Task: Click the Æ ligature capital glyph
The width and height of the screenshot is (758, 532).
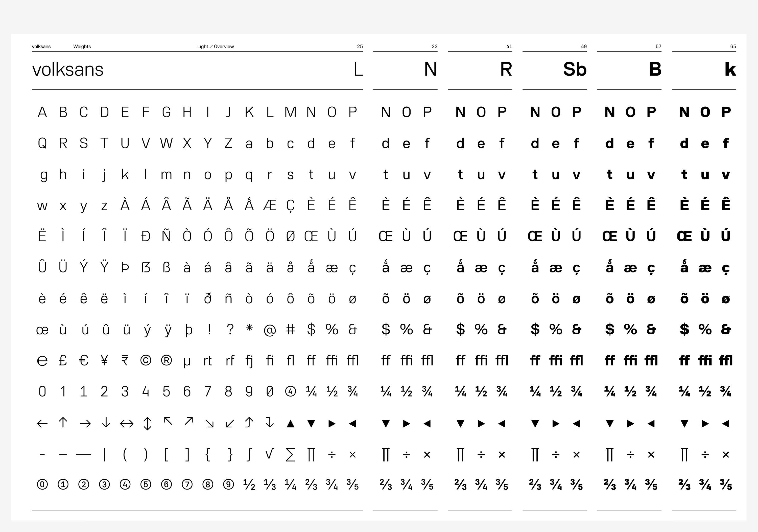Action: tap(270, 205)
